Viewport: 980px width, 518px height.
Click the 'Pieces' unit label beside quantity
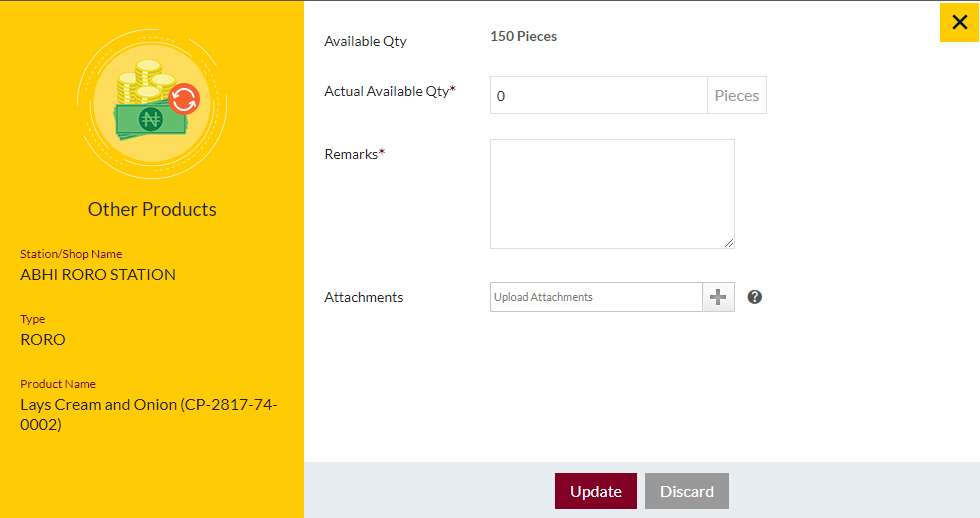click(x=737, y=96)
